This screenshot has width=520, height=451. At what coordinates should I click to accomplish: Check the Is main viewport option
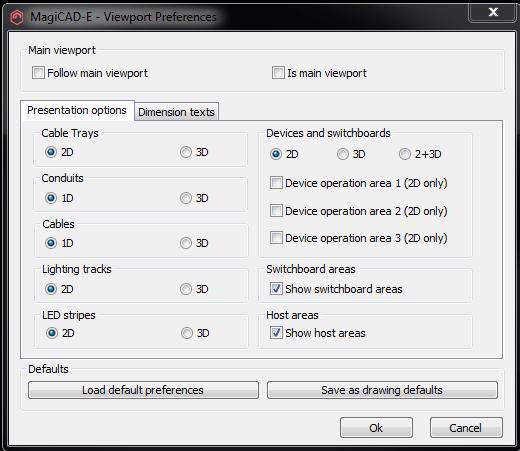pyautogui.click(x=278, y=73)
